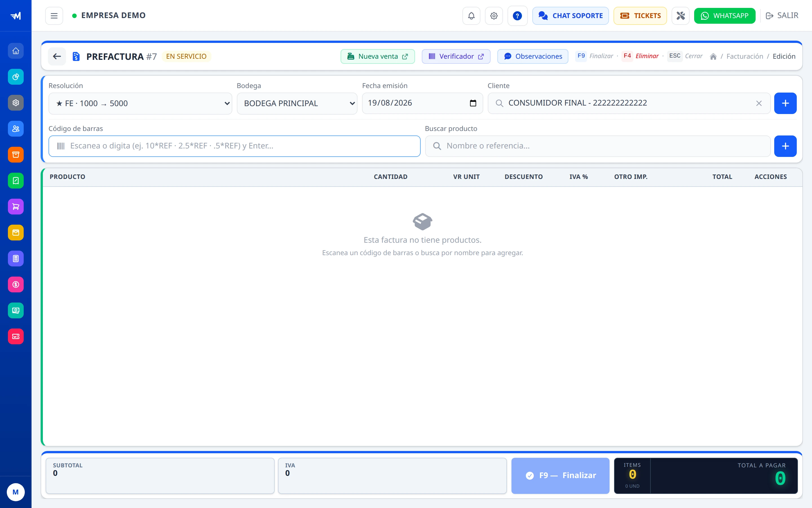Add product with plus button beside search
The image size is (812, 508).
point(785,146)
